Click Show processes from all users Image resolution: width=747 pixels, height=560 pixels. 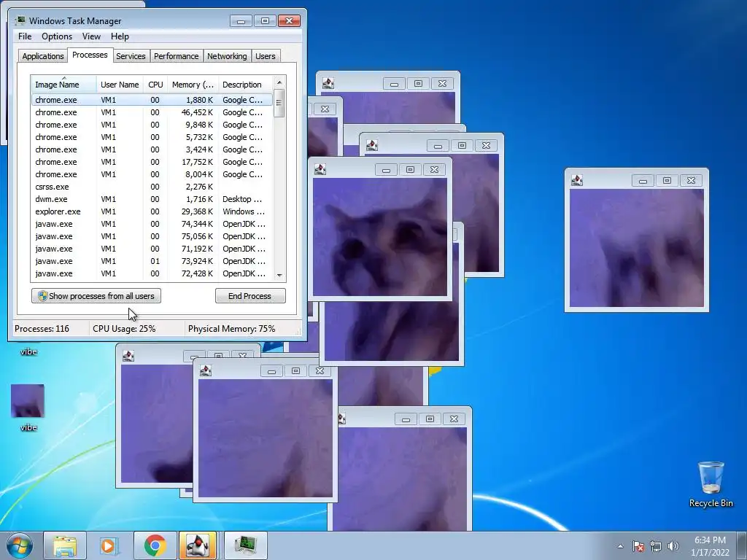click(96, 296)
